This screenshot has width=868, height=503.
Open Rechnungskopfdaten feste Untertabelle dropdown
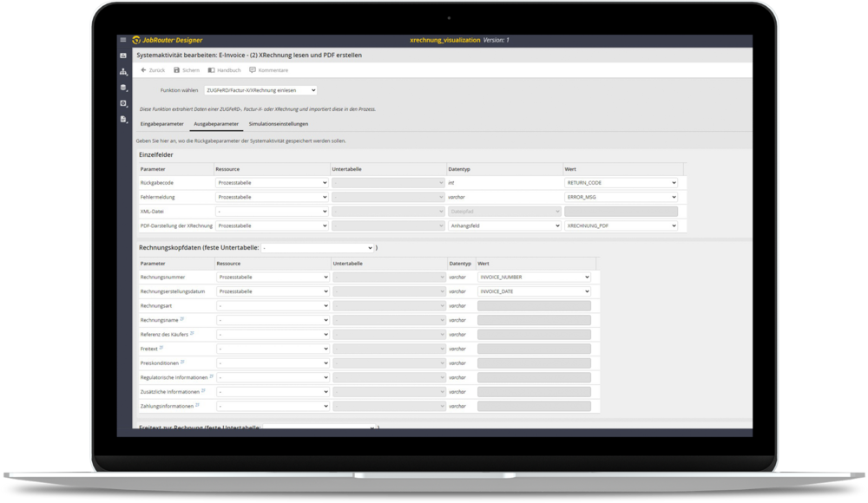pyautogui.click(x=318, y=248)
